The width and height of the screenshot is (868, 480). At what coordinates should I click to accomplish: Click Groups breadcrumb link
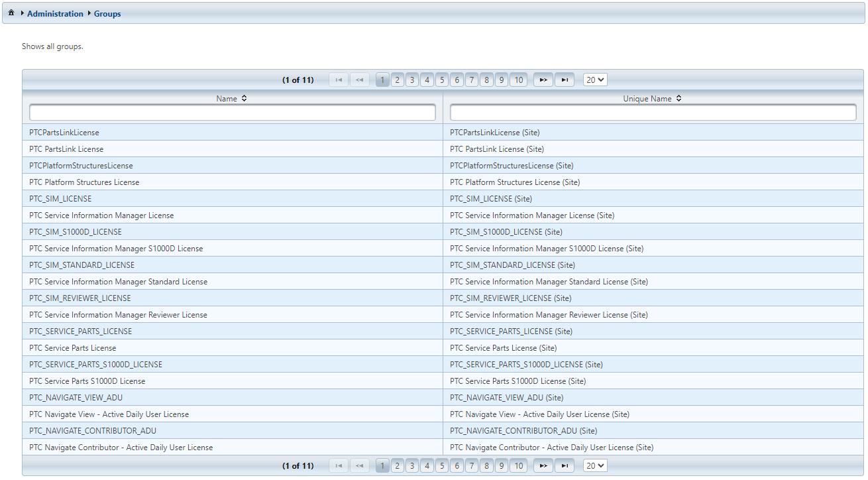(x=107, y=14)
